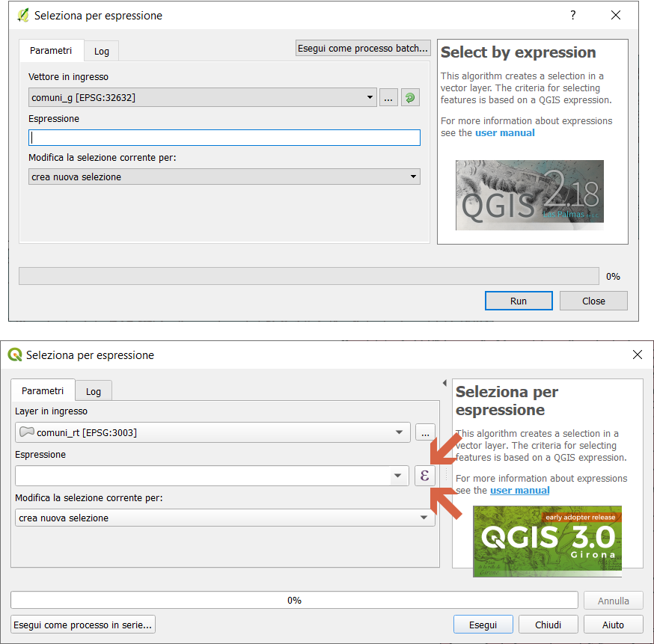The width and height of the screenshot is (654, 644).
Task: Switch to Log tab in lower dialog
Action: (x=93, y=391)
